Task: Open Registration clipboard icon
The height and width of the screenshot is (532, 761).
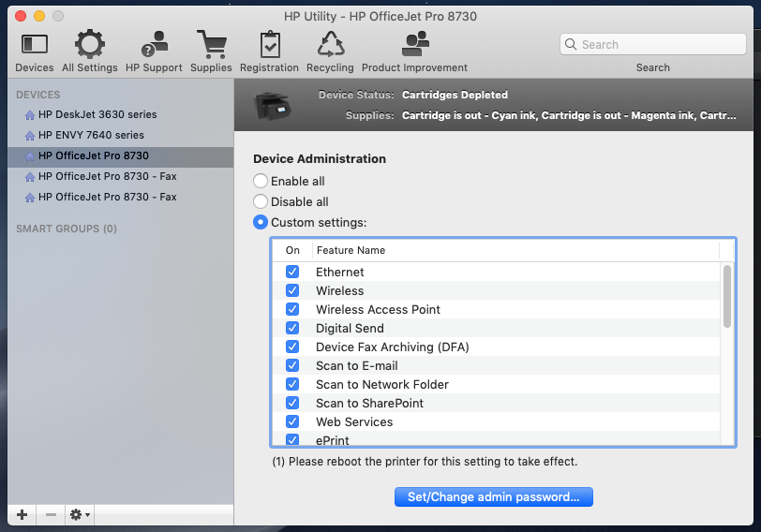Action: pyautogui.click(x=269, y=44)
